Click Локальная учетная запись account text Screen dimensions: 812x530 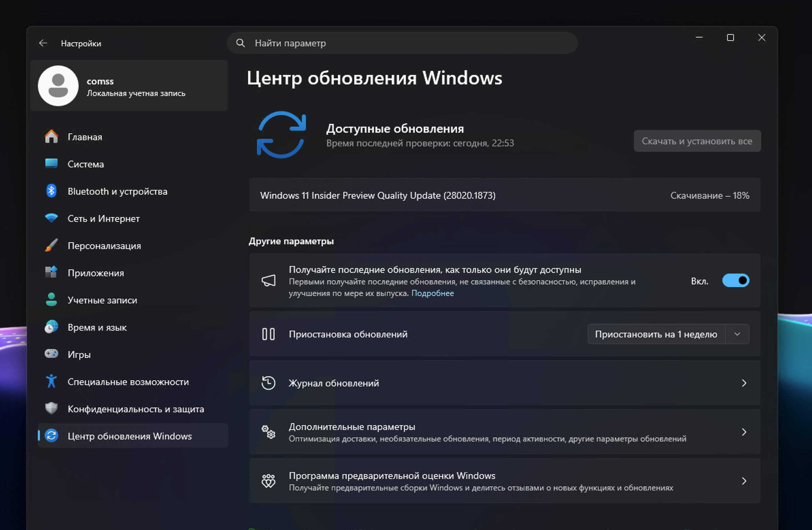coord(136,94)
